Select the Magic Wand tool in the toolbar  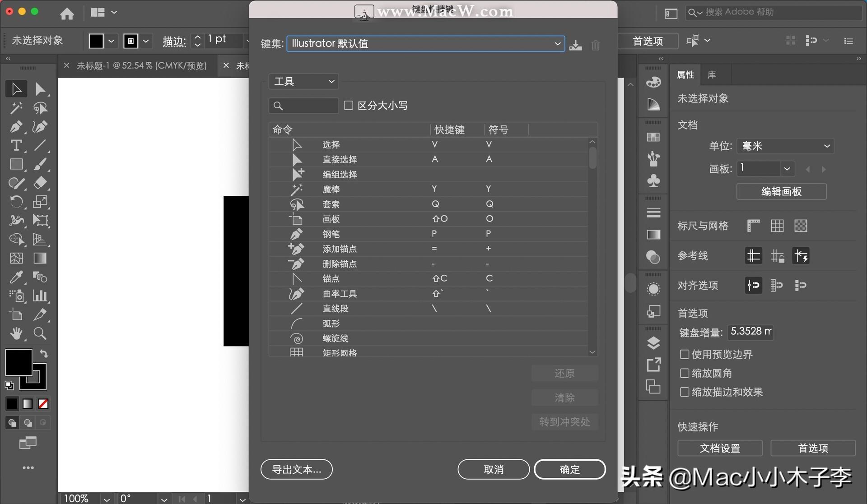(16, 108)
